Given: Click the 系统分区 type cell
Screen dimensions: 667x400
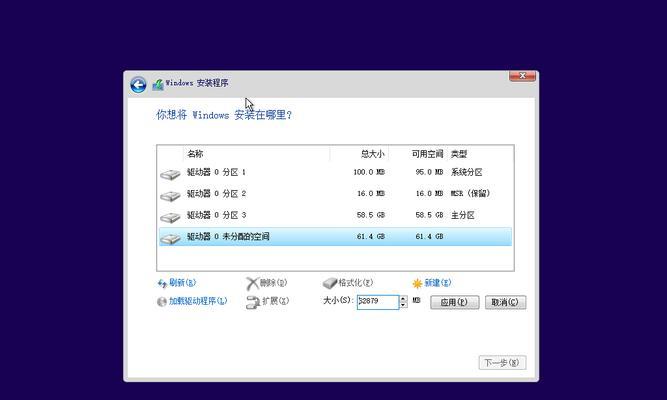Looking at the screenshot, I should pyautogui.click(x=467, y=172).
